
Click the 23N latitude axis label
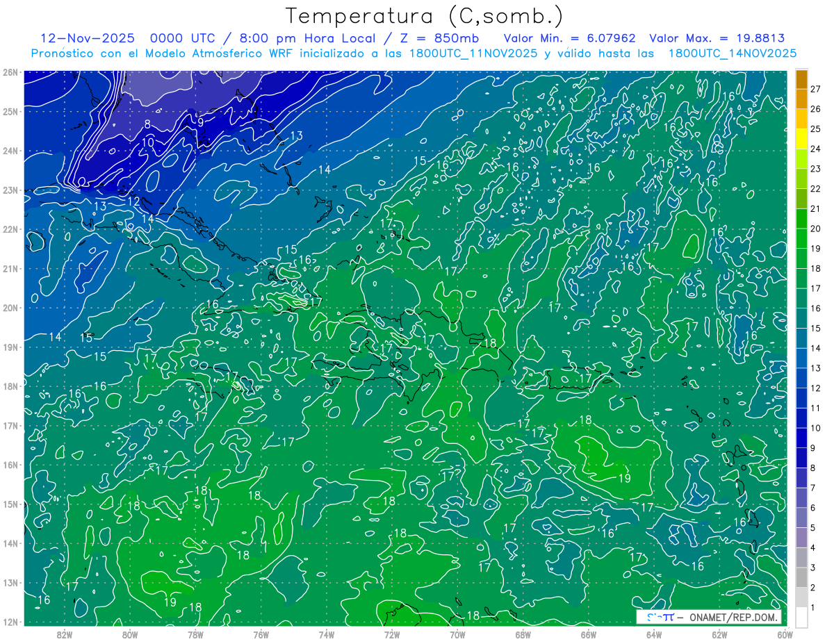(10, 190)
